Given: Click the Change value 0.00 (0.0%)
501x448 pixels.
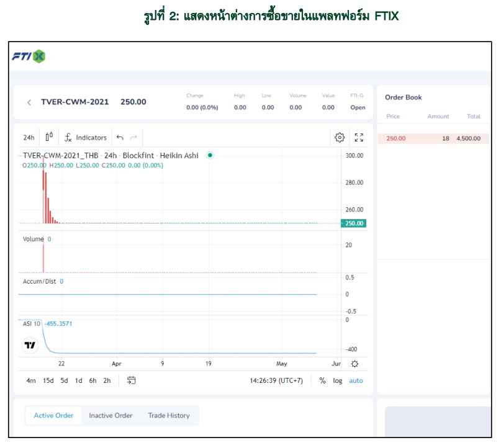Looking at the screenshot, I should (202, 107).
